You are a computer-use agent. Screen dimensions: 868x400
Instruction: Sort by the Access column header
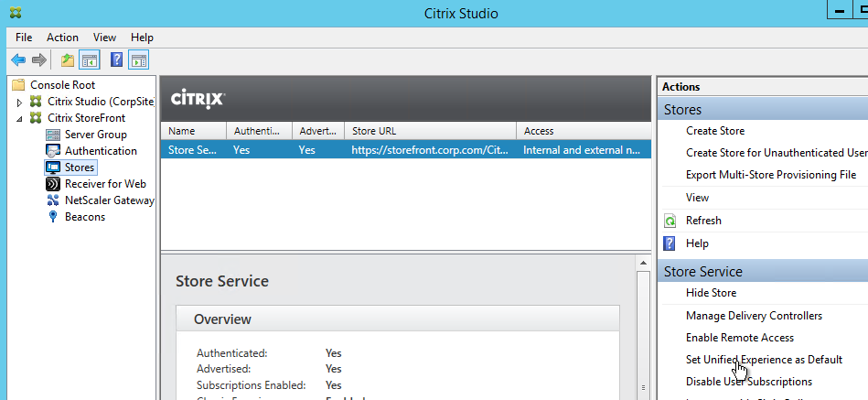pos(584,131)
